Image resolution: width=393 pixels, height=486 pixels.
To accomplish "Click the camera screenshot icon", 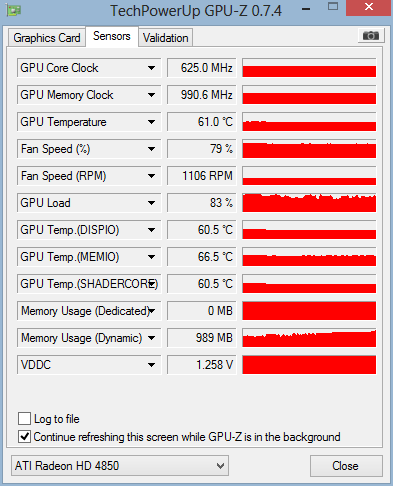I will [371, 35].
